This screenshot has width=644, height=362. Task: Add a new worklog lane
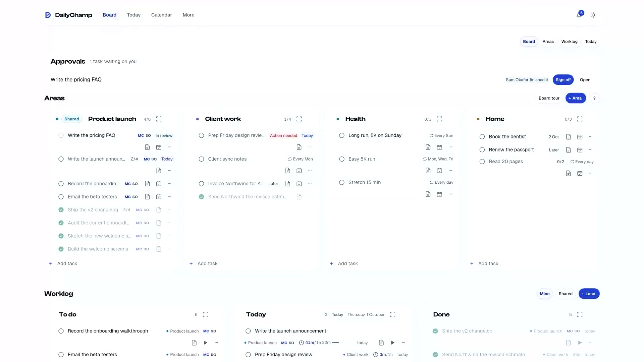coord(589,294)
